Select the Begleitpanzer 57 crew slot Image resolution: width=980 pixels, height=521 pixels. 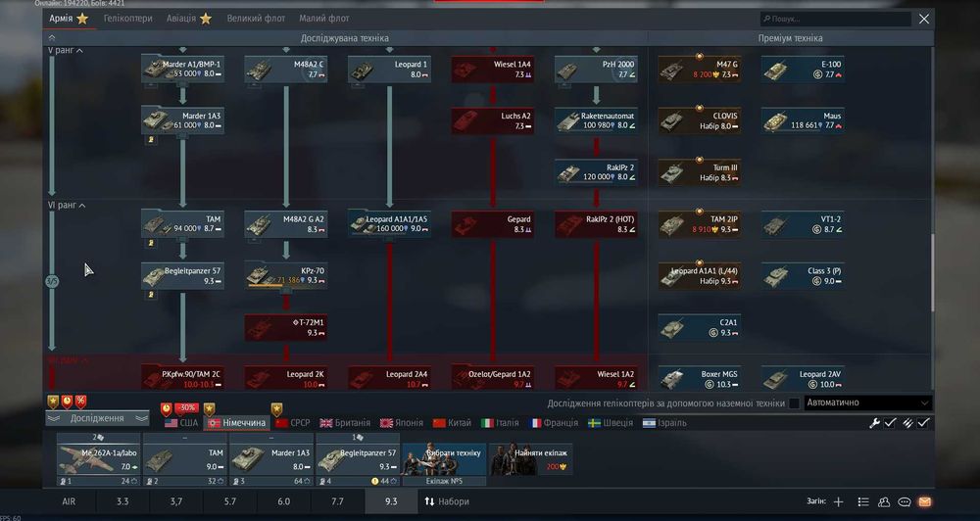click(x=358, y=459)
